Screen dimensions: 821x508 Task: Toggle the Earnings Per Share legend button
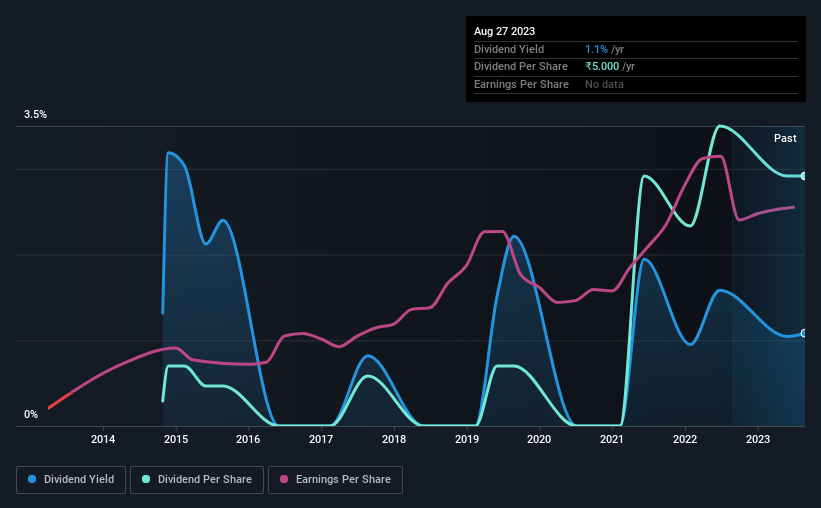(335, 479)
